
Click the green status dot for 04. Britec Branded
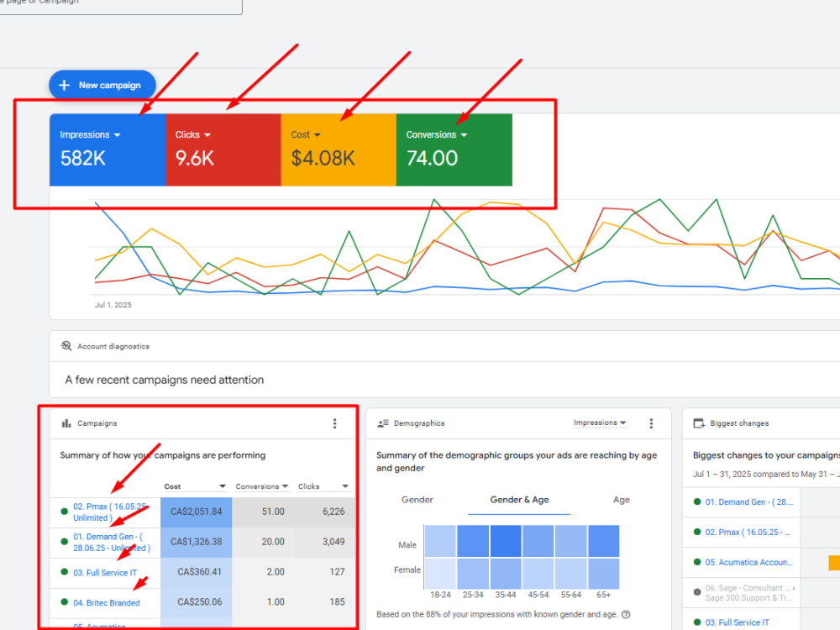65,602
